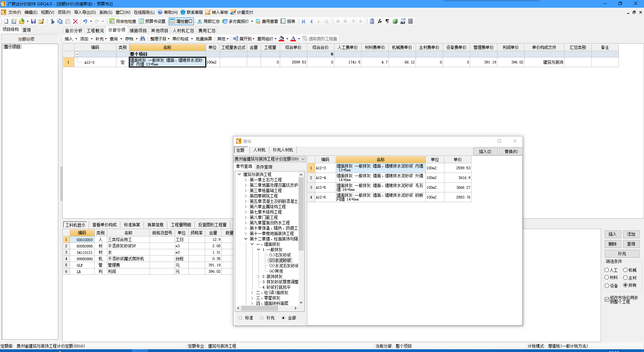This screenshot has width=644, height=352.
Task: Select row A12-4 in query results
Action: pos(389,178)
